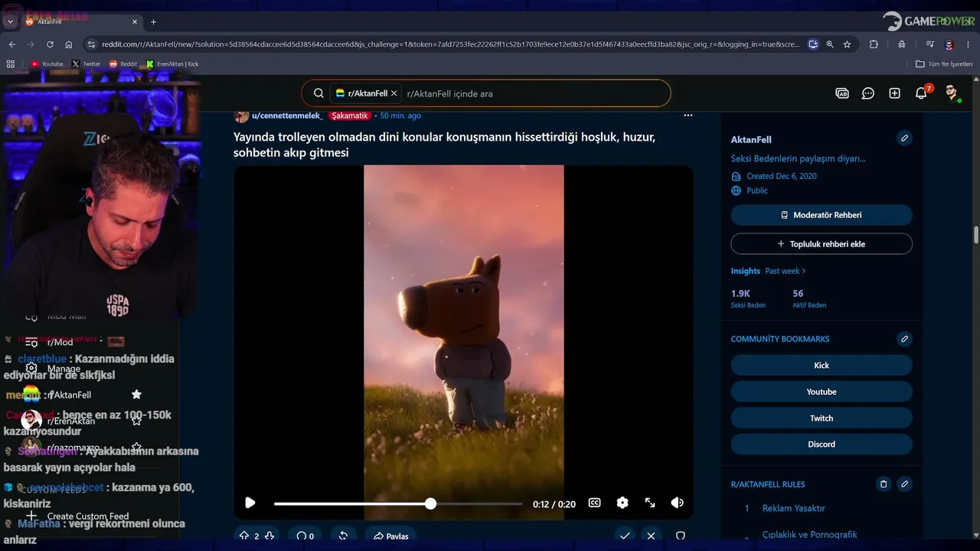
Task: Click the reddit.com address bar
Action: [x=450, y=44]
